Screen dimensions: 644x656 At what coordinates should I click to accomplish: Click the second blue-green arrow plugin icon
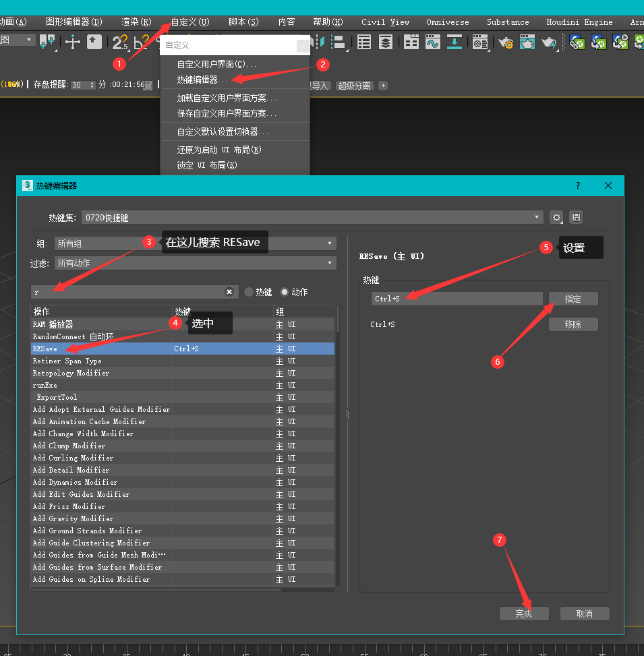coord(599,42)
